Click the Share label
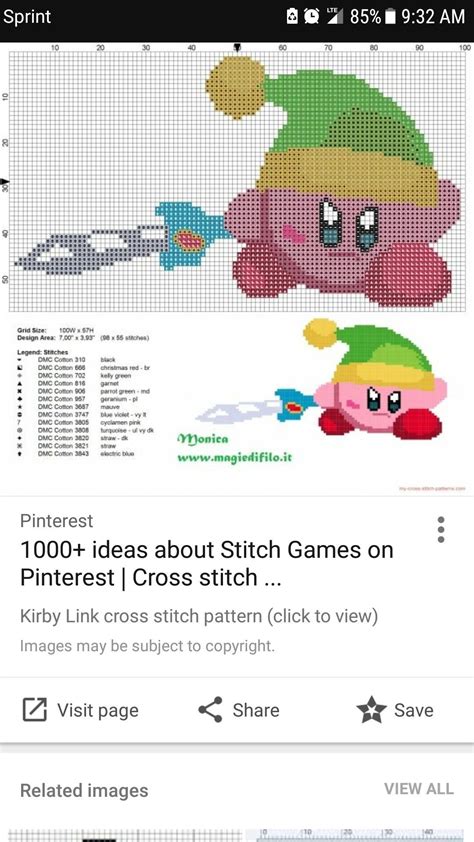 pyautogui.click(x=256, y=710)
